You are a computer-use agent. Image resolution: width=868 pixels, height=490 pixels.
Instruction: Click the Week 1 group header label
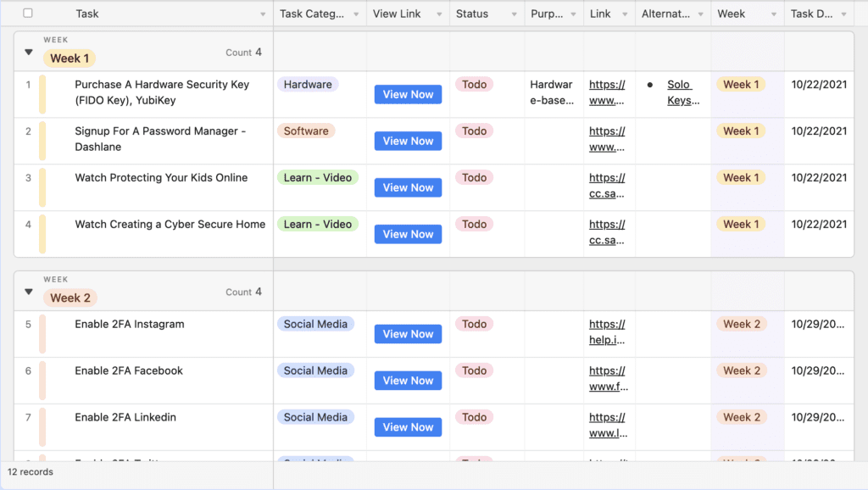pos(70,58)
